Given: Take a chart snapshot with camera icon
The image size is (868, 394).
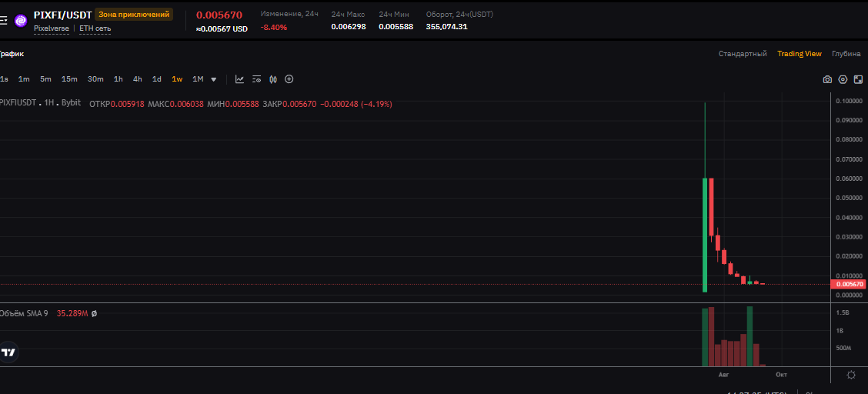Looking at the screenshot, I should [x=827, y=79].
